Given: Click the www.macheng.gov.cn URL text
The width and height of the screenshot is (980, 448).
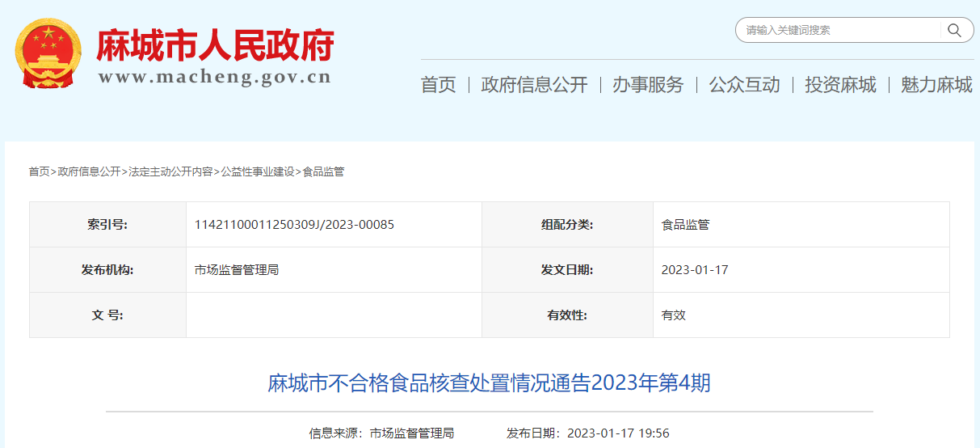Looking at the screenshot, I should click(x=215, y=77).
